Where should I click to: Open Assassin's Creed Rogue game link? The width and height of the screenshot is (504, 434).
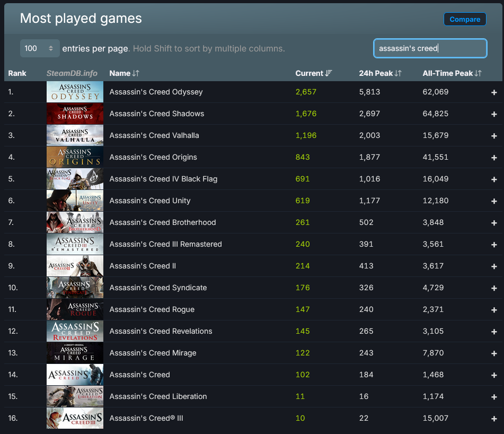152,309
